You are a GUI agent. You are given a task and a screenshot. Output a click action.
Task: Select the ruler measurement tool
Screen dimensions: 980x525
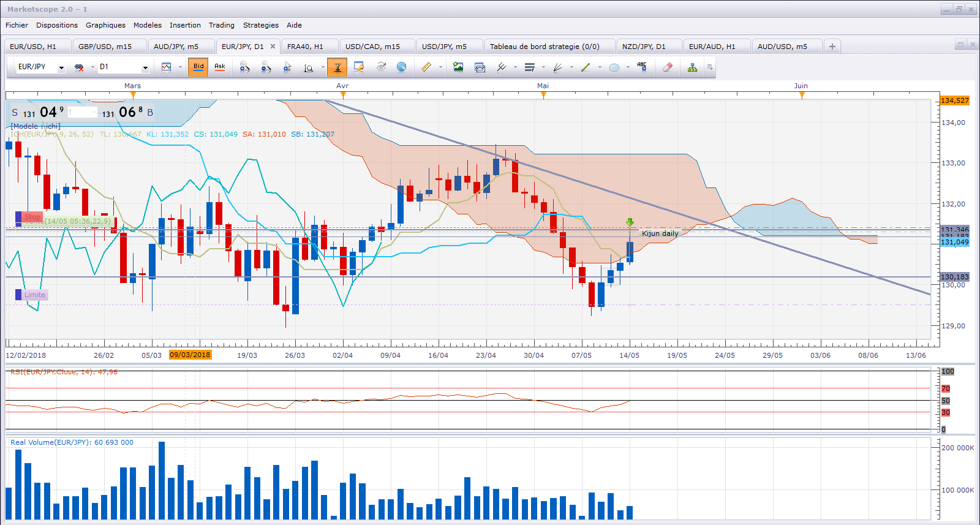pyautogui.click(x=426, y=67)
